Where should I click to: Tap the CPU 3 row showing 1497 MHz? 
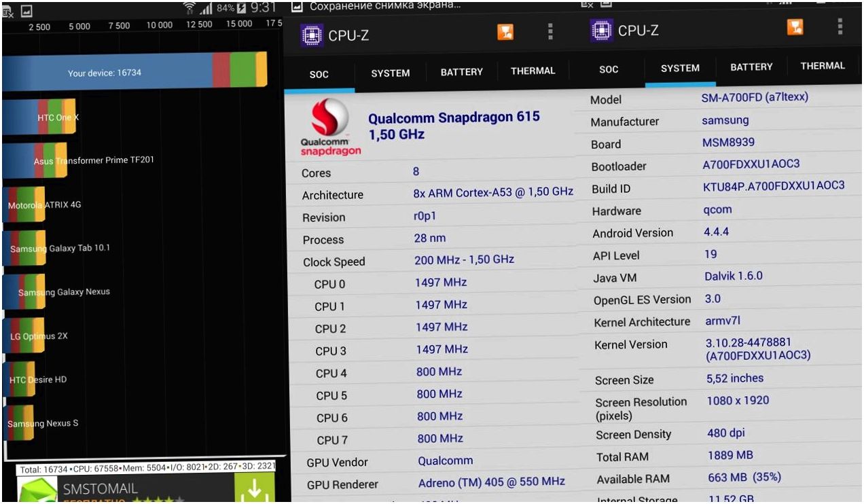(x=433, y=350)
